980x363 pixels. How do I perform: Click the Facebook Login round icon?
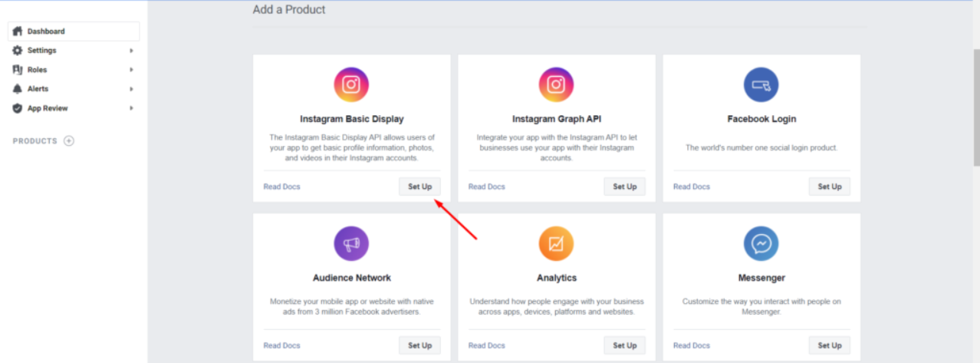(761, 84)
